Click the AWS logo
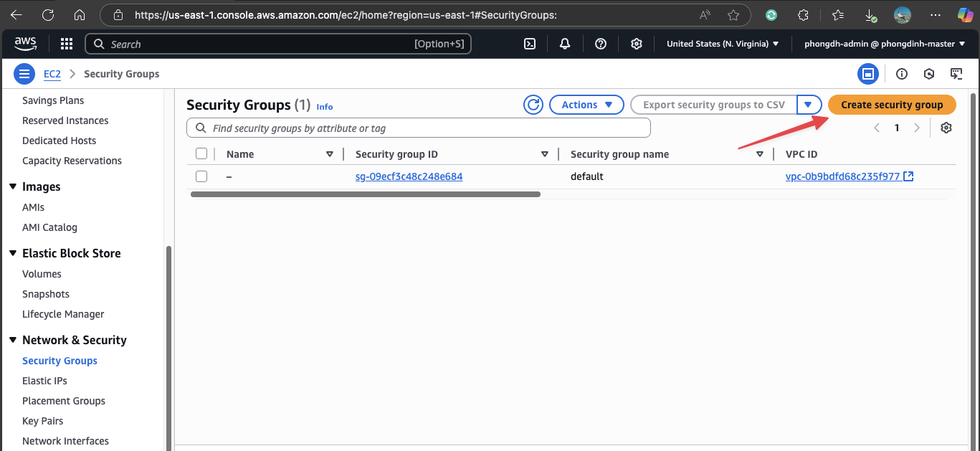The height and width of the screenshot is (451, 980). [26, 44]
